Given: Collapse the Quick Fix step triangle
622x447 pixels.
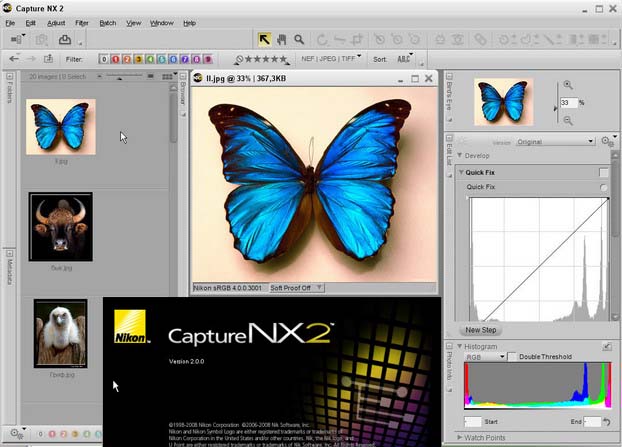Looking at the screenshot, I should click(x=461, y=172).
